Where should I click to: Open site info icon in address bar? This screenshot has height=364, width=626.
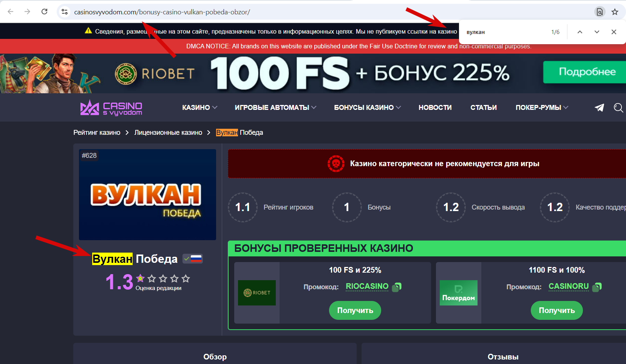click(x=65, y=12)
